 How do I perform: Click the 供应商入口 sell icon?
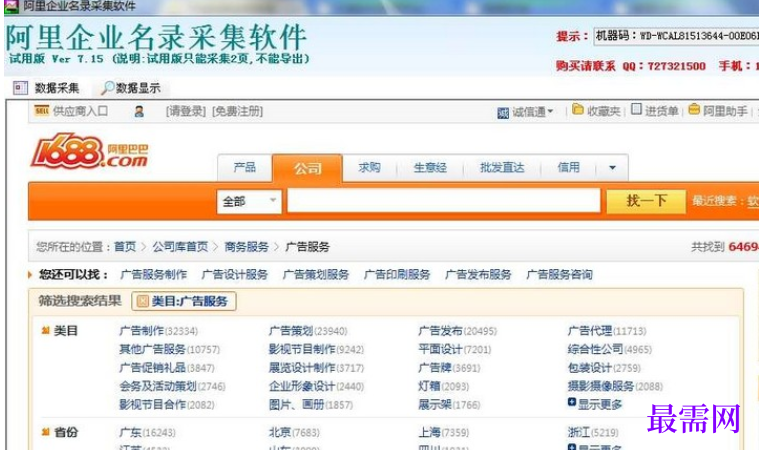41,110
